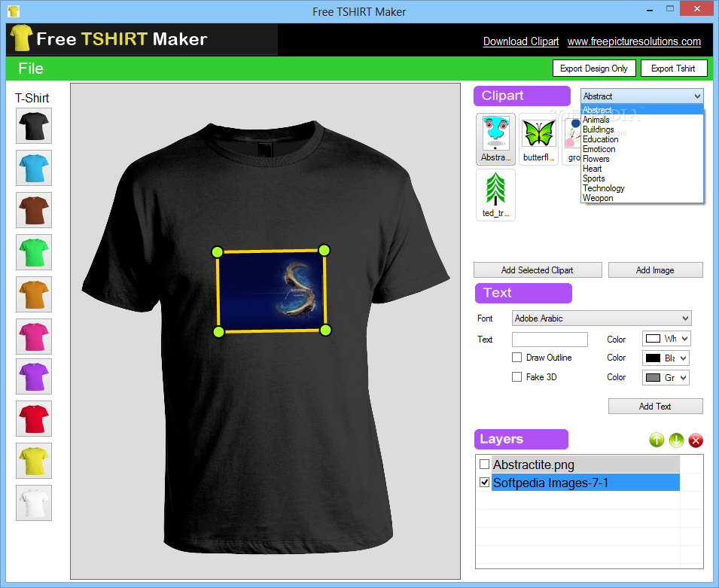The height and width of the screenshot is (588, 719).
Task: Choose Animals from the category list
Action: pyautogui.click(x=642, y=120)
